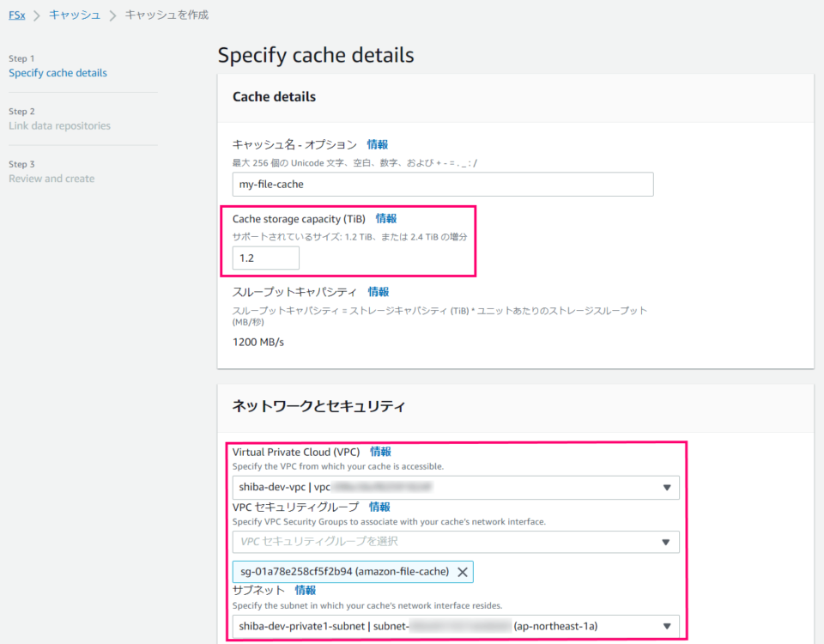The height and width of the screenshot is (644, 824).
Task: Select Step 3 Review and create
Action: [x=52, y=178]
